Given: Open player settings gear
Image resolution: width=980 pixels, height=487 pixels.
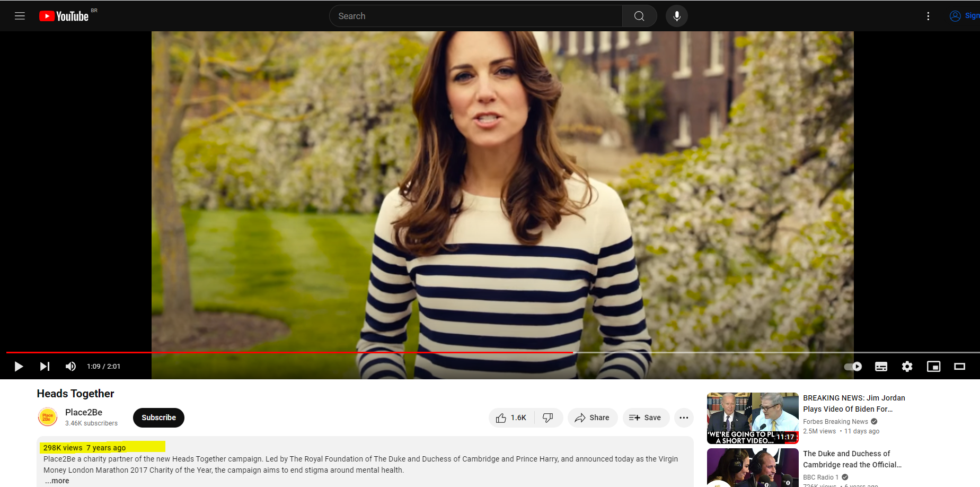Looking at the screenshot, I should [907, 367].
